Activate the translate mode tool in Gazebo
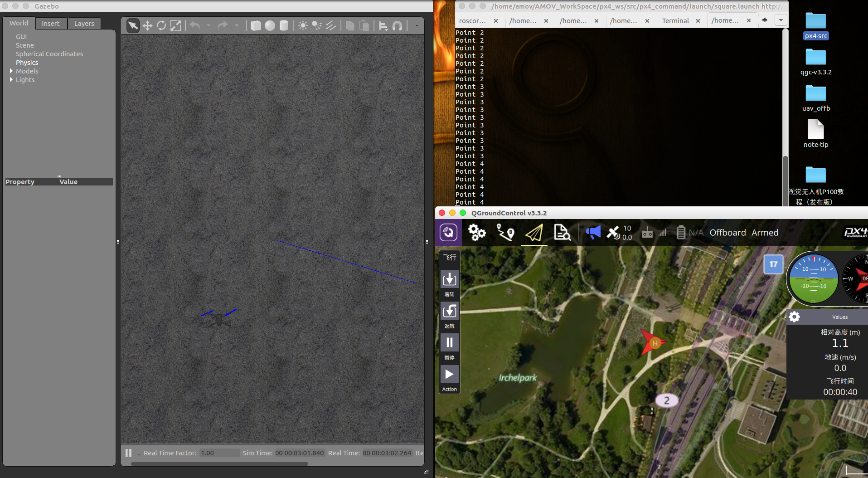Viewport: 868px width, 478px height. coord(147,25)
